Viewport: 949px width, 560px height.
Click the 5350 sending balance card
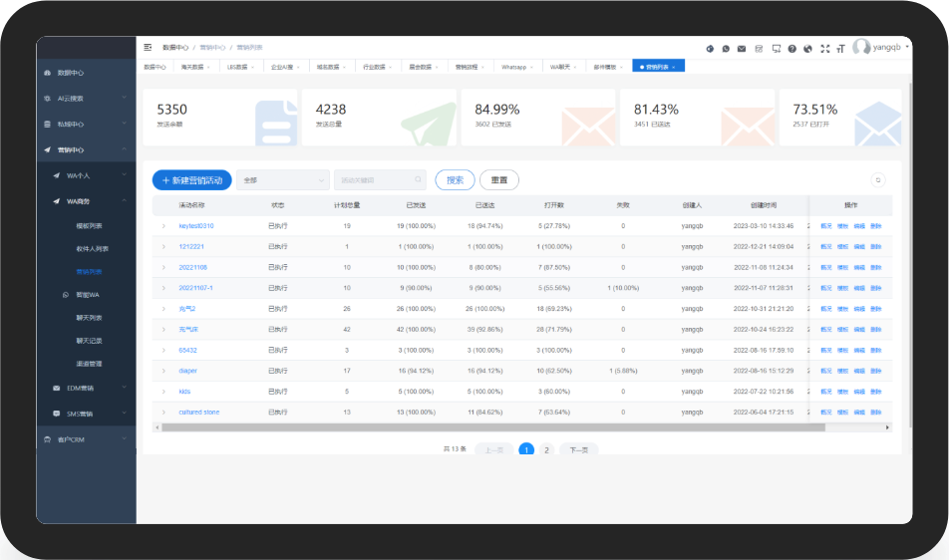click(x=220, y=118)
